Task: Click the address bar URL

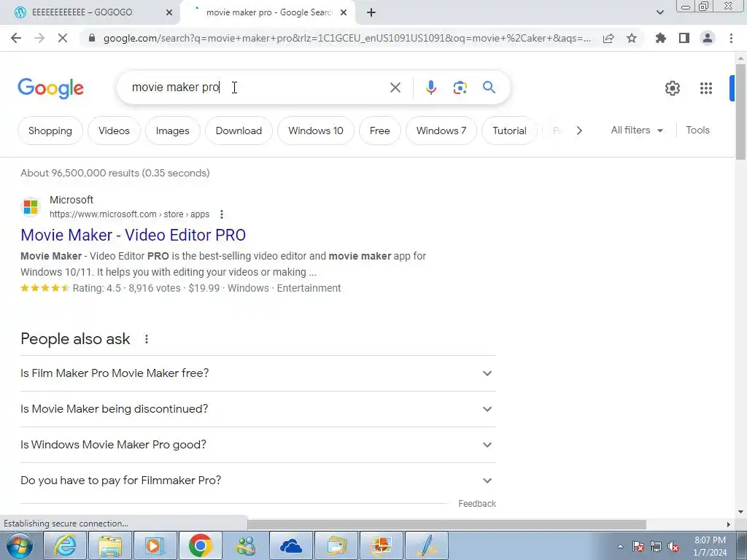Action: pyautogui.click(x=347, y=38)
